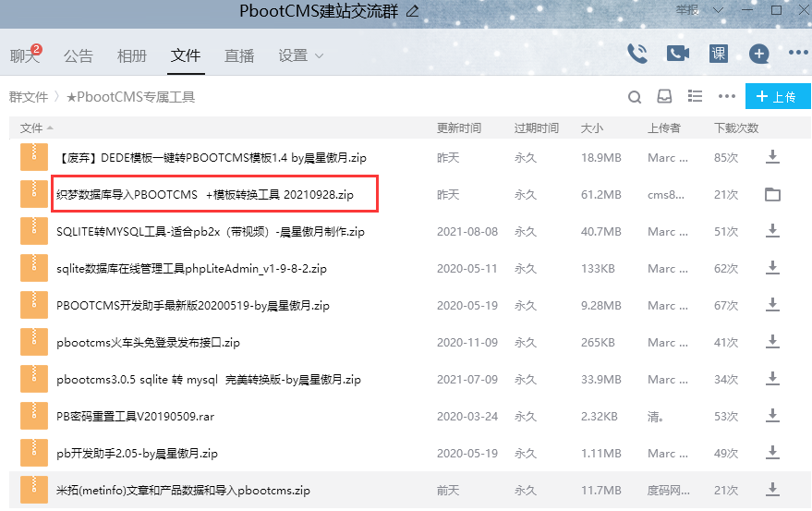This screenshot has width=812, height=511.
Task: Sort by the 过期时间 column header
Action: tap(537, 128)
